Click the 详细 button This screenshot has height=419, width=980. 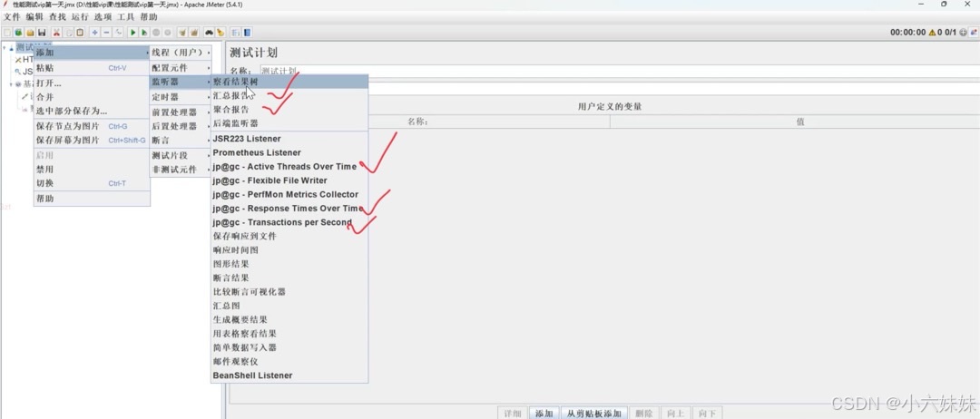[513, 414]
